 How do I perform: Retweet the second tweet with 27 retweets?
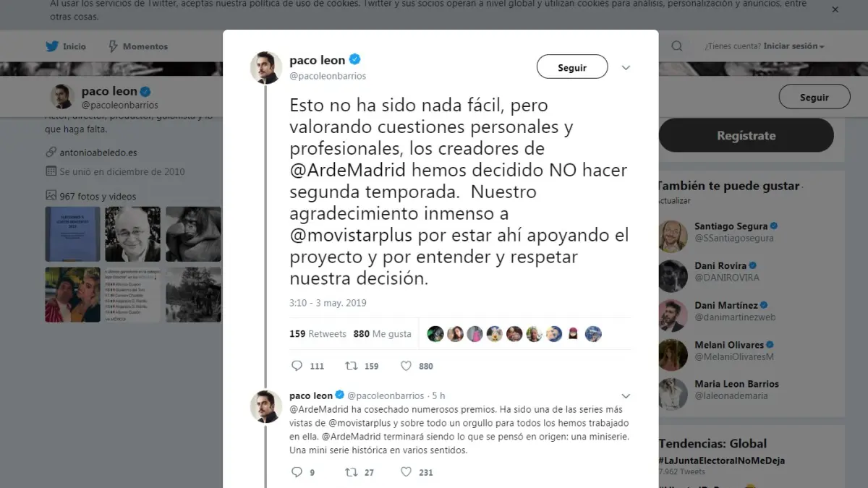pyautogui.click(x=351, y=472)
